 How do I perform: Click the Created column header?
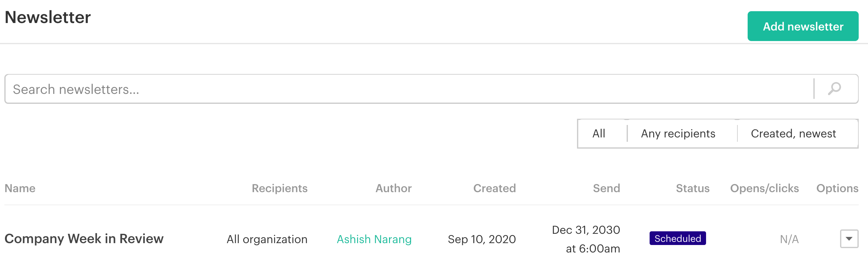494,188
